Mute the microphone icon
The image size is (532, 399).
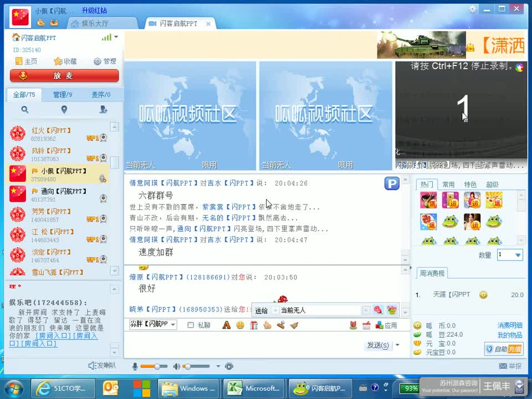point(135,366)
